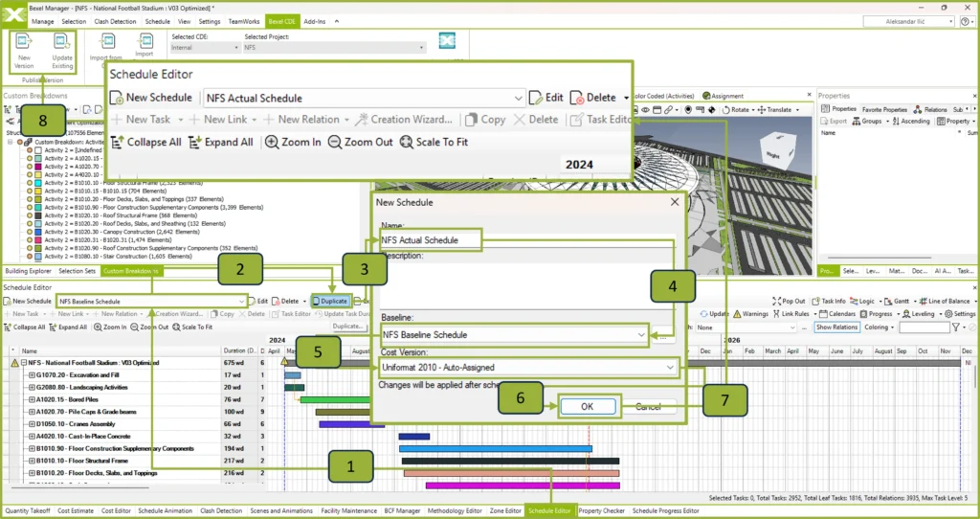The width and height of the screenshot is (980, 519).
Task: Click Groups in the Properties panel
Action: click(867, 121)
